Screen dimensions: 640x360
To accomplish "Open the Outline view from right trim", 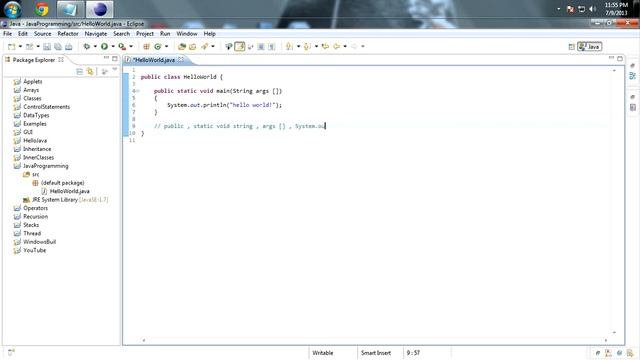I will tap(633, 76).
